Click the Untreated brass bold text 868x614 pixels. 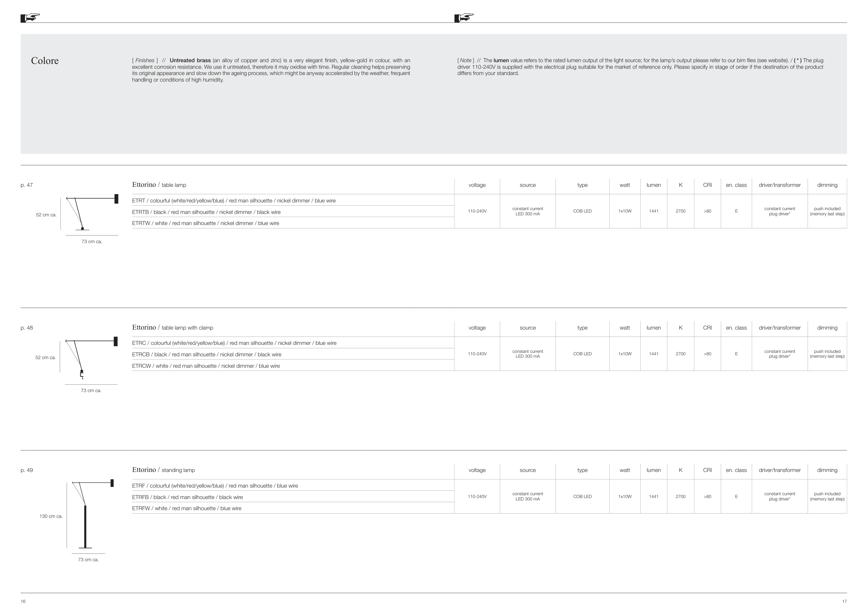(190, 60)
